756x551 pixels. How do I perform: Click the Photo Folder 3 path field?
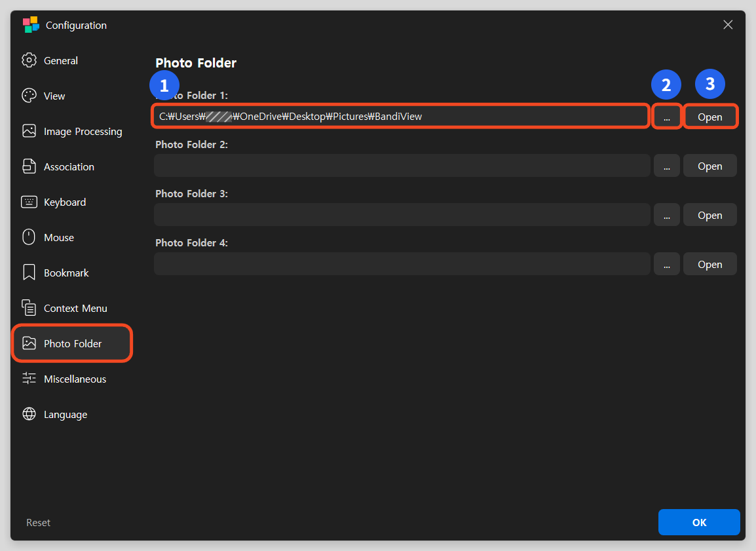(x=402, y=214)
